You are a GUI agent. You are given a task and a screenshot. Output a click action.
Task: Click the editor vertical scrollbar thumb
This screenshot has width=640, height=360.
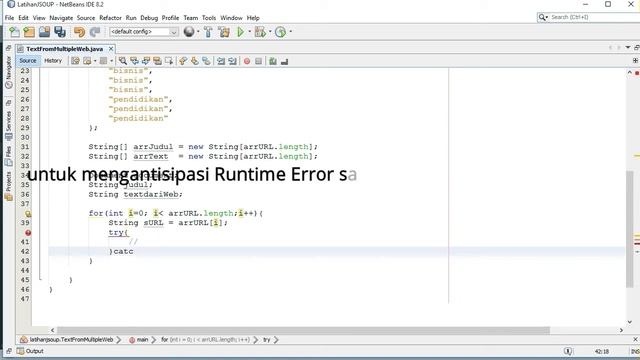pos(630,229)
